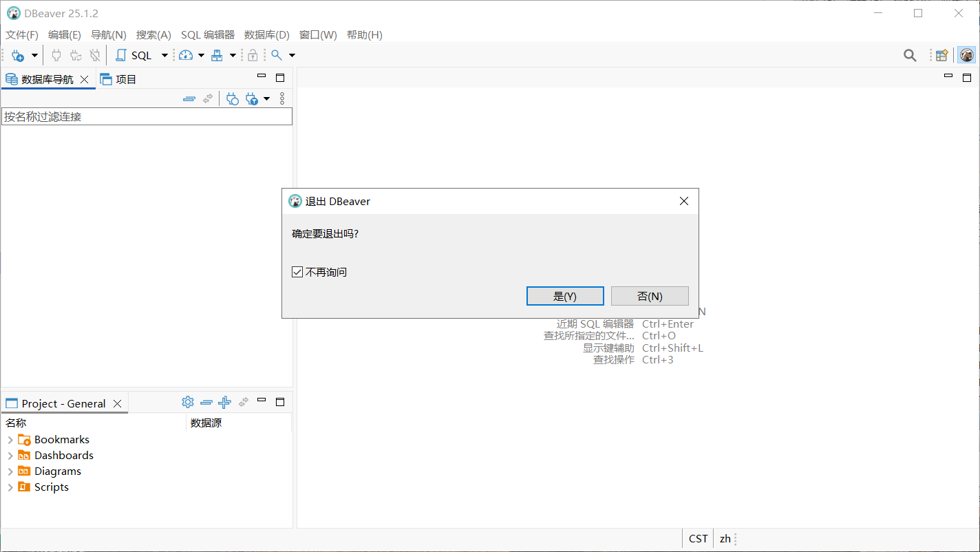Open the dashboard gauge dropdown arrow
Screen dimensions: 980x552
click(x=201, y=56)
